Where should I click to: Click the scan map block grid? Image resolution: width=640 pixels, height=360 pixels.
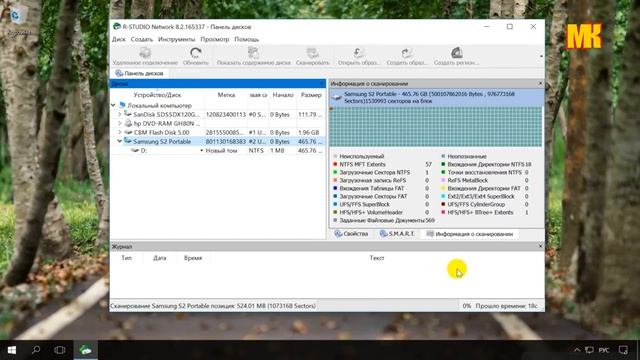pyautogui.click(x=436, y=127)
